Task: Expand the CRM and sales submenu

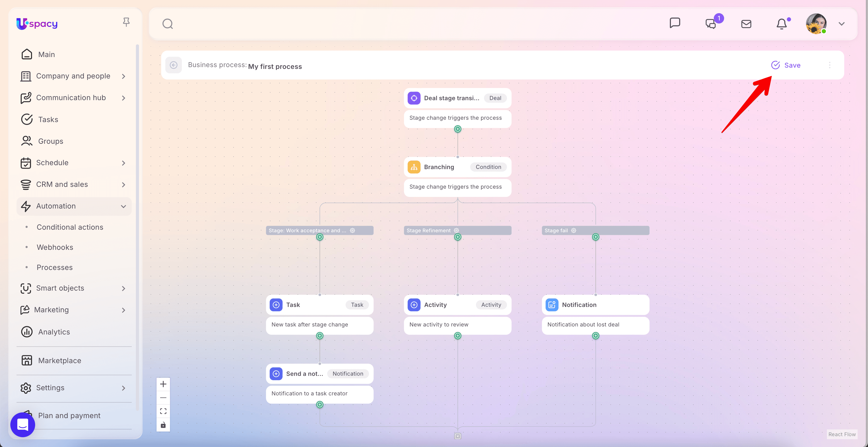Action: (123, 185)
